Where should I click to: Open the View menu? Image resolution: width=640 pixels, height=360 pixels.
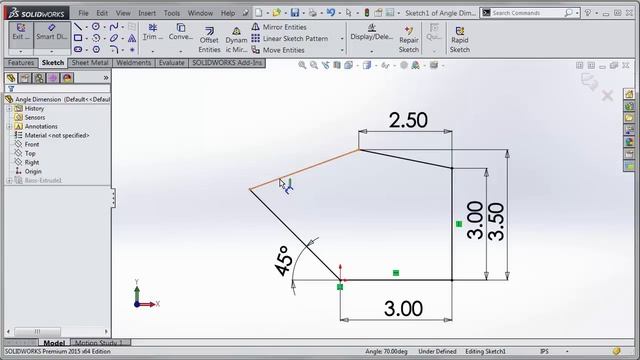pyautogui.click(x=123, y=13)
